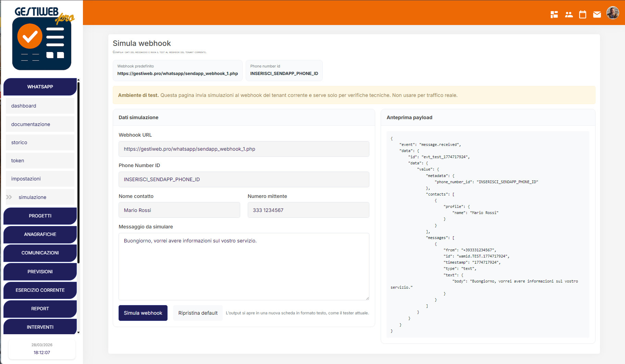Expand the ANAGRAFICHE menu section

point(40,235)
